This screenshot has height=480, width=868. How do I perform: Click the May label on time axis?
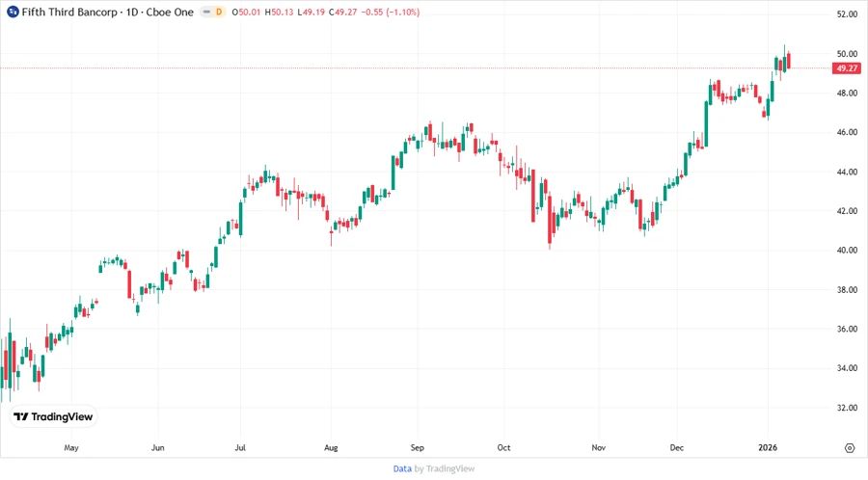pyautogui.click(x=71, y=447)
